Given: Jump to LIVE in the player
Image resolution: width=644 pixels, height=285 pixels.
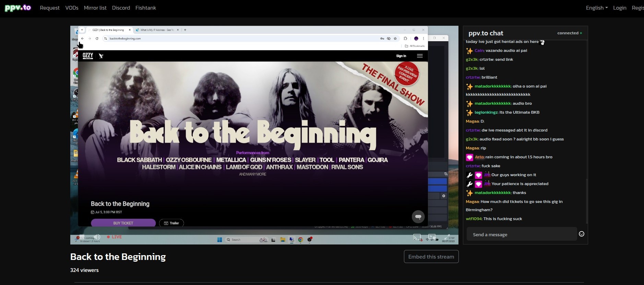Looking at the screenshot, I should 115,237.
